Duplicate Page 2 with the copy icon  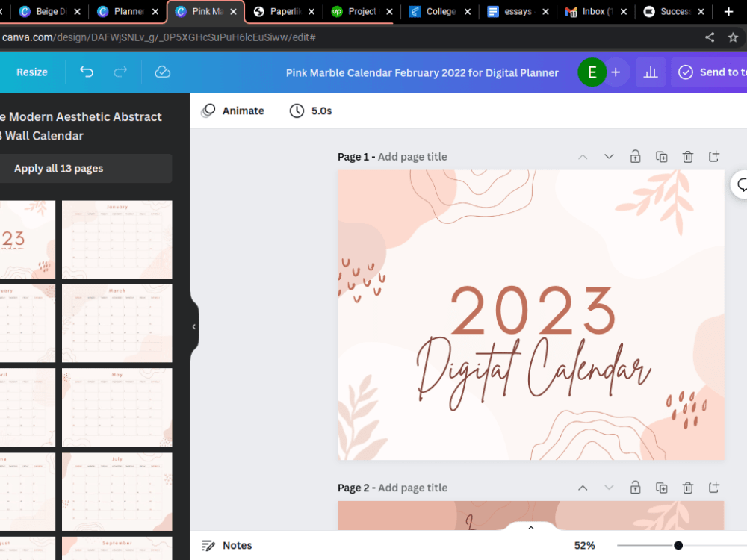[661, 488]
